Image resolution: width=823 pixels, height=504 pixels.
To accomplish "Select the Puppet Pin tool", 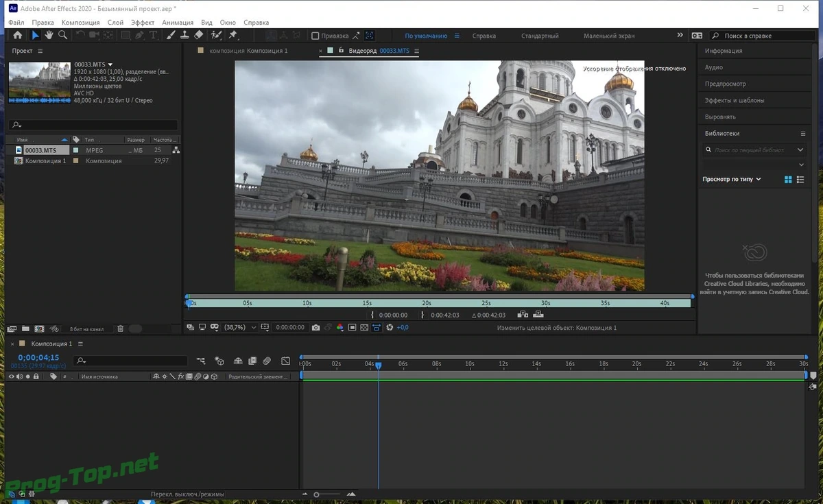I will coord(232,35).
